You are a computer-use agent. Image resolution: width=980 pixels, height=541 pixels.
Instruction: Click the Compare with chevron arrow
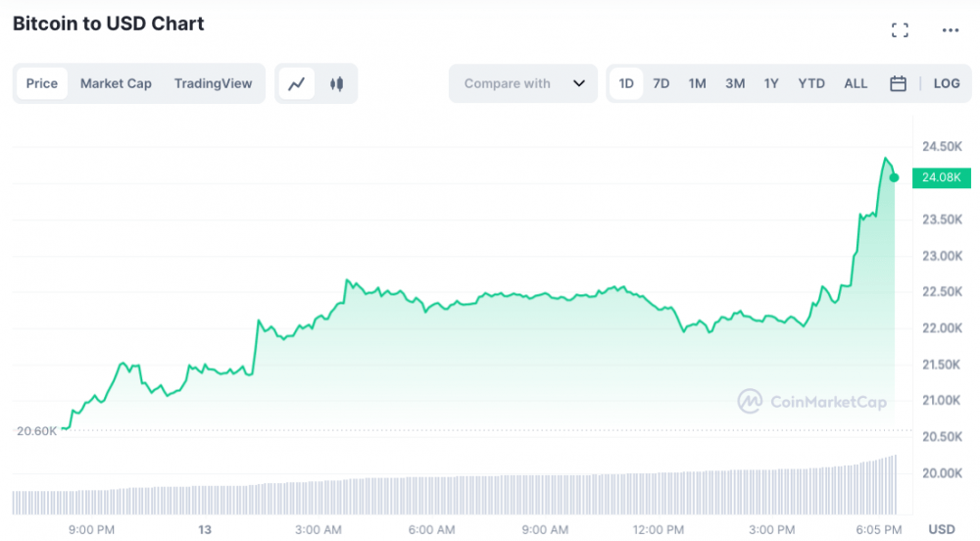(x=579, y=84)
